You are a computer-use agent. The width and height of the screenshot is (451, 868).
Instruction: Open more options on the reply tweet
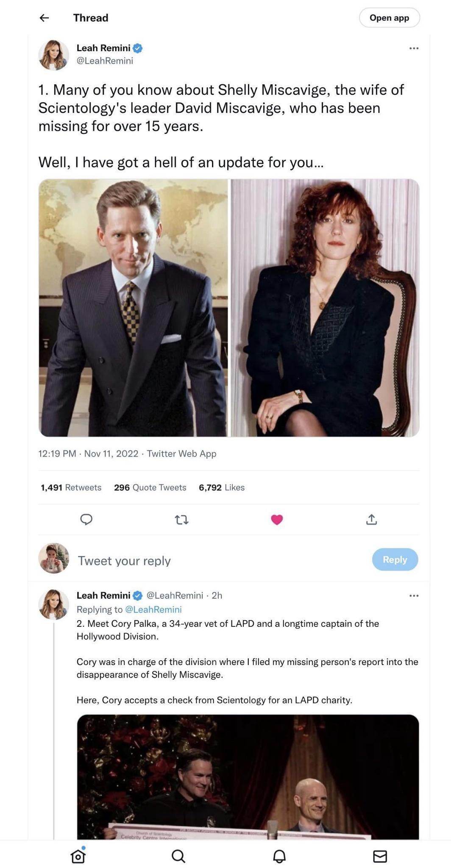(x=414, y=595)
